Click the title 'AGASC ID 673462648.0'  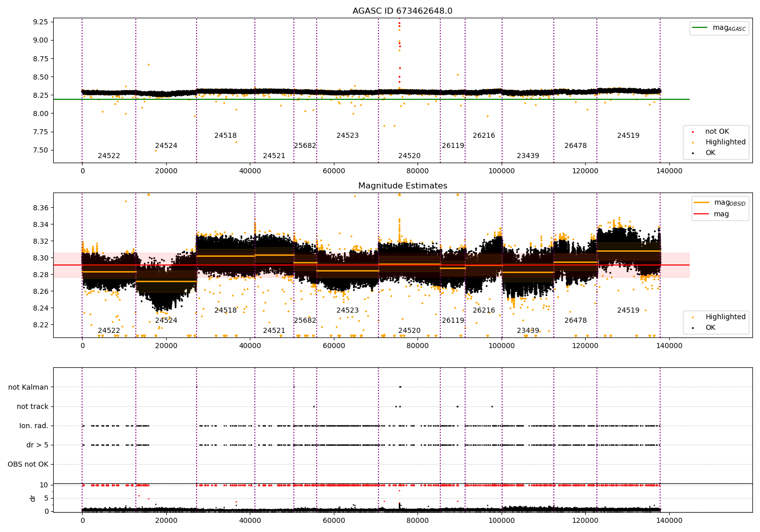point(402,11)
